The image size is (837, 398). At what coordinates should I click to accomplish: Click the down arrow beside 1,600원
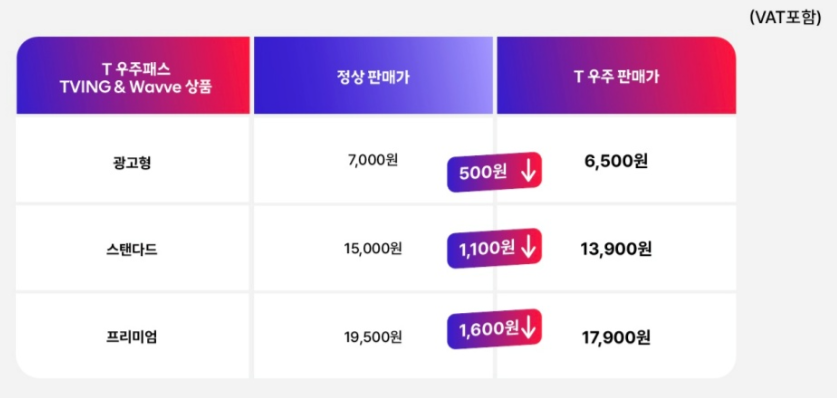click(527, 329)
